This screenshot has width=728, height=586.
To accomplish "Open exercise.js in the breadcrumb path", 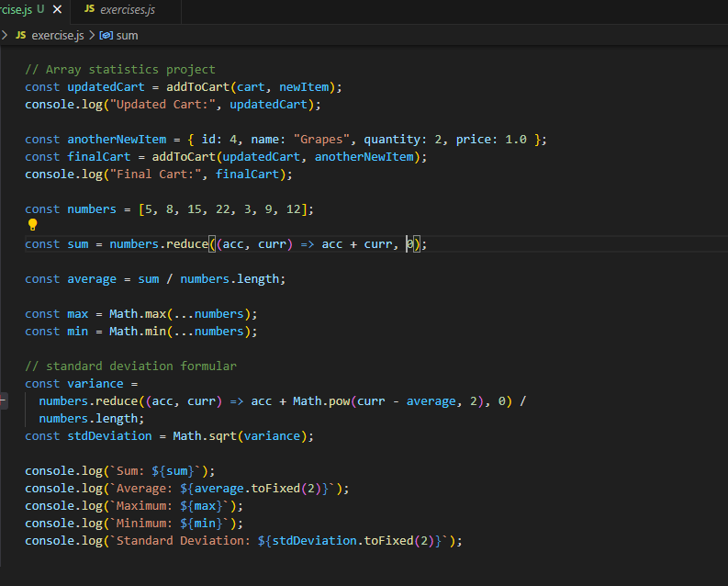I will pos(58,35).
